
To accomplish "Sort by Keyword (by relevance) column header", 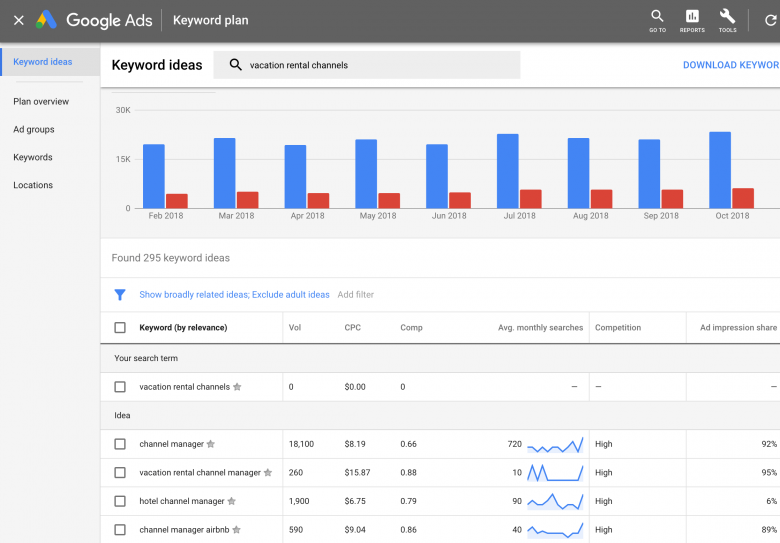I will coord(183,328).
